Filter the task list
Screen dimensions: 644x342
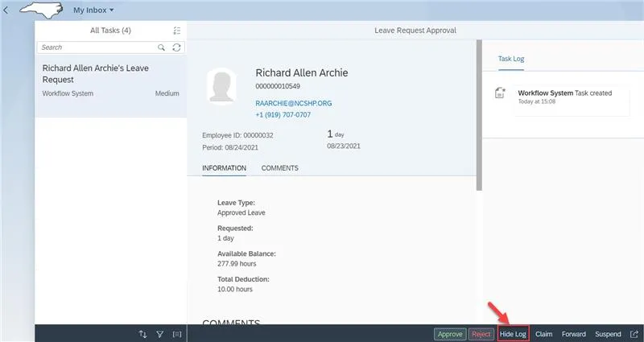160,334
